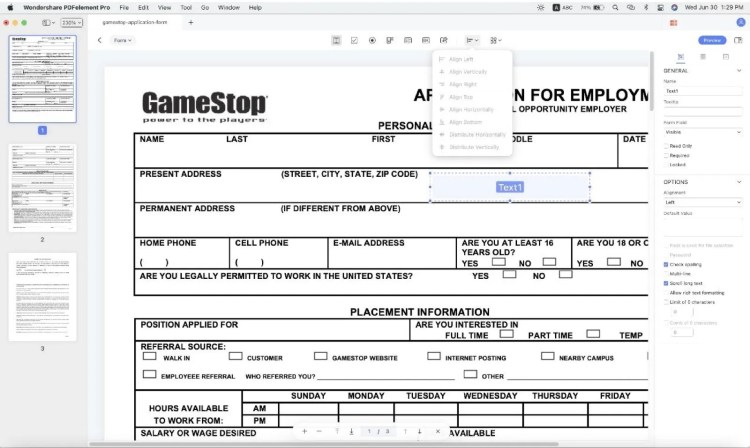Open the actions properties tab icon
The width and height of the screenshot is (750, 448).
(x=726, y=57)
